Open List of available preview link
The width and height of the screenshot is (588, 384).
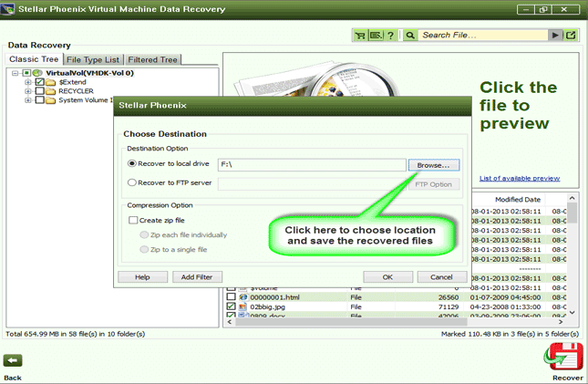pyautogui.click(x=520, y=178)
